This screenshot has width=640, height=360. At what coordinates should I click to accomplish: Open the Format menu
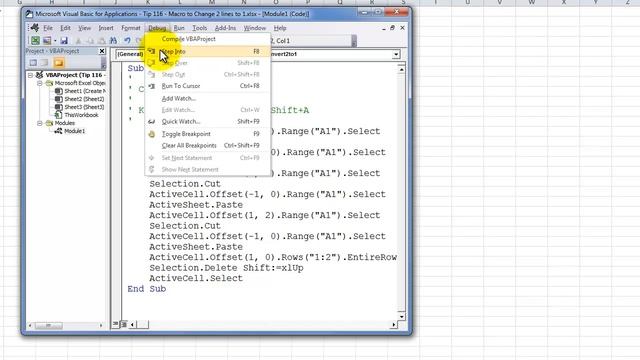click(131, 28)
